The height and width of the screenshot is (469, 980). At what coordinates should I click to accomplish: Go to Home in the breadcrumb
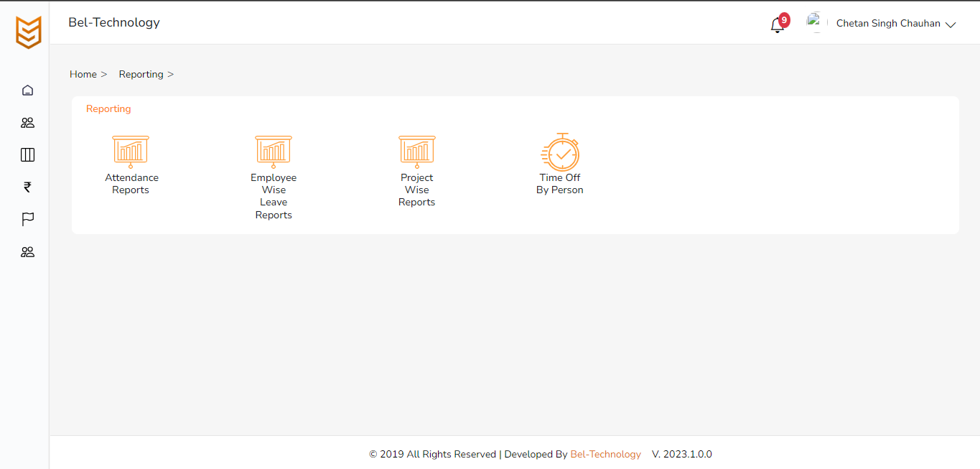coord(83,75)
